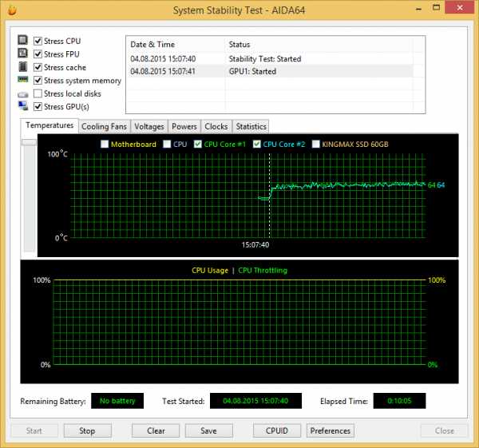Click the monitor icon beside Stress GPU(s)
Screen dimensions: 479x448
pyautogui.click(x=22, y=106)
